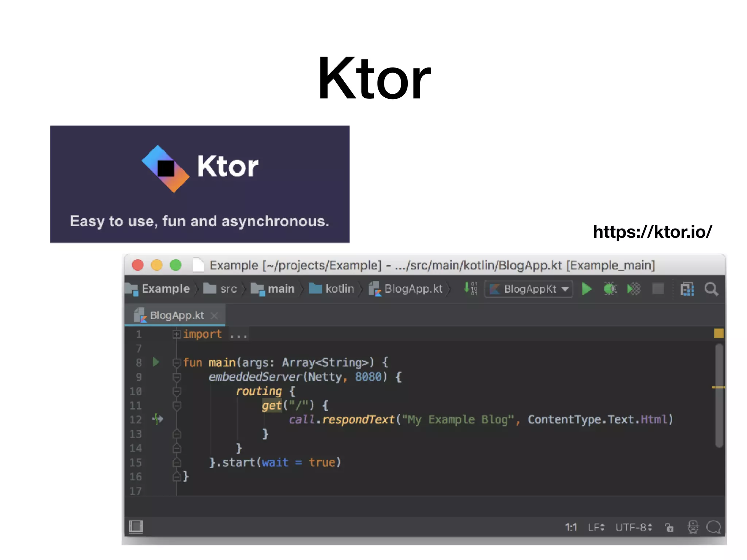
Task: Expand the folded import block
Action: tap(177, 334)
